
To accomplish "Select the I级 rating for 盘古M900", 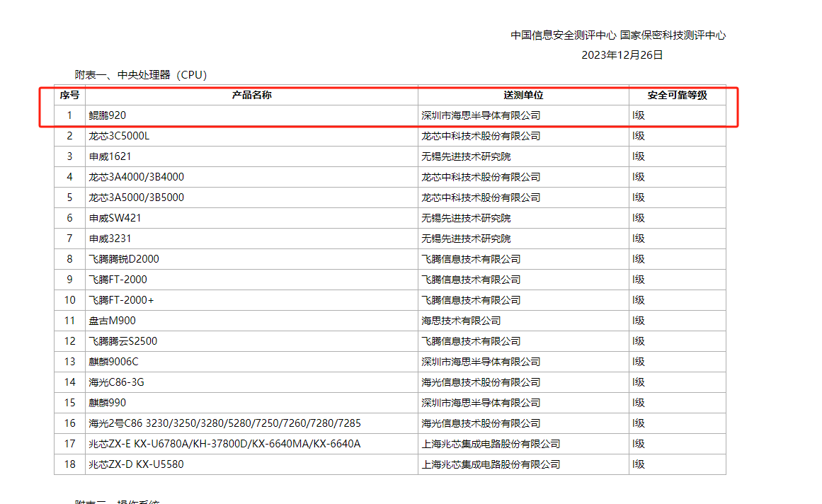I will [x=639, y=321].
